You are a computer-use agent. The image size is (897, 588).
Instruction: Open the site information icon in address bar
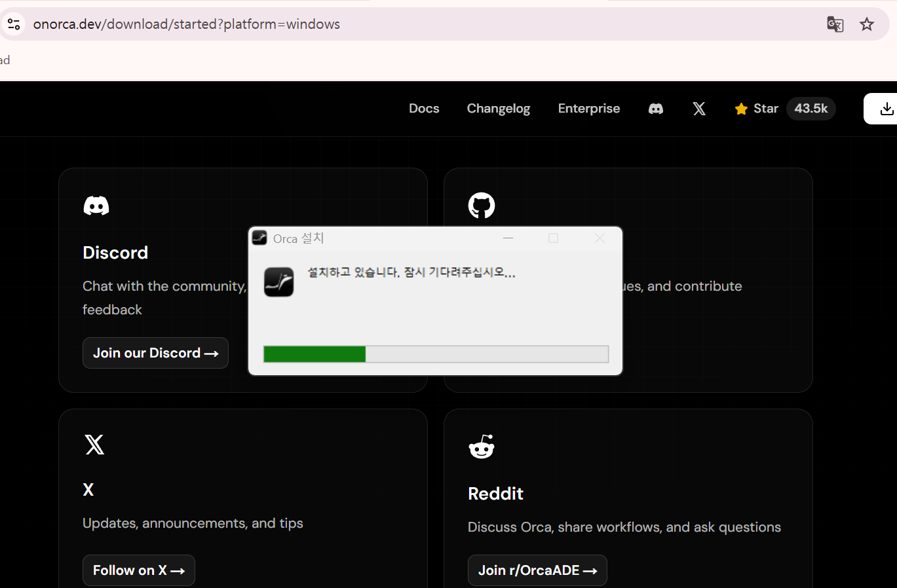14,24
